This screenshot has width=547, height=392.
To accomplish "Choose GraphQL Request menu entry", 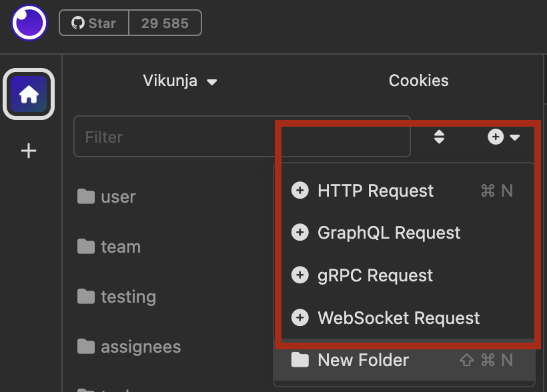I will pos(389,233).
